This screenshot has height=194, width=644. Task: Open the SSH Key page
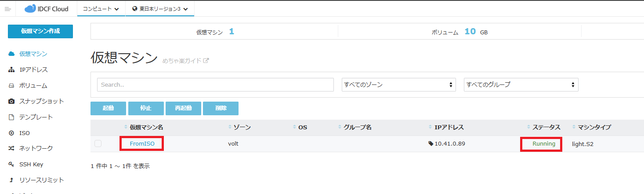coord(31,164)
